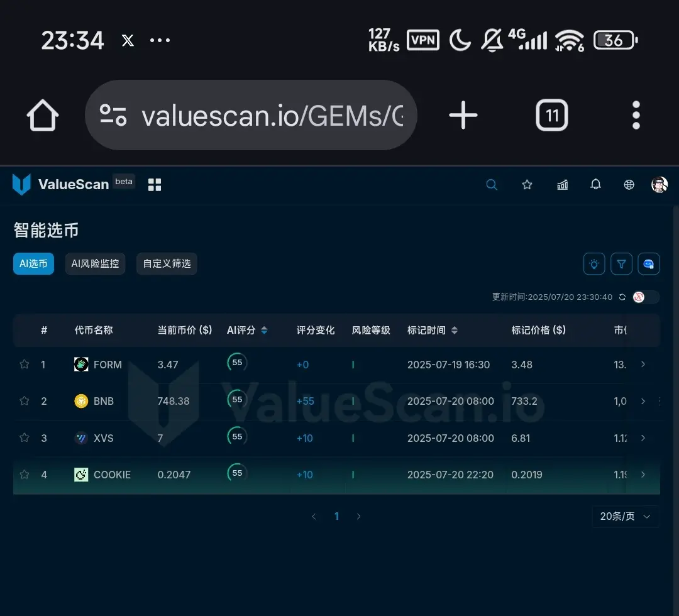Open the AI chat assistant icon button

649,263
